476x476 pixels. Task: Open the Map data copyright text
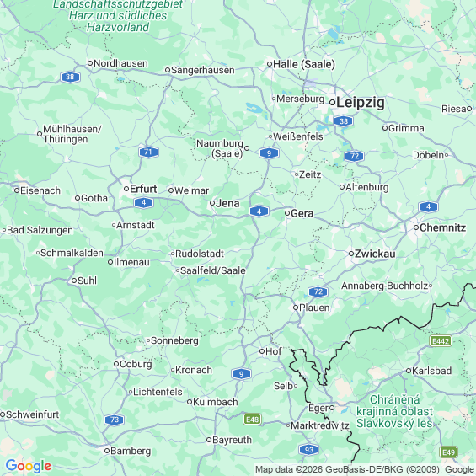[365, 469]
